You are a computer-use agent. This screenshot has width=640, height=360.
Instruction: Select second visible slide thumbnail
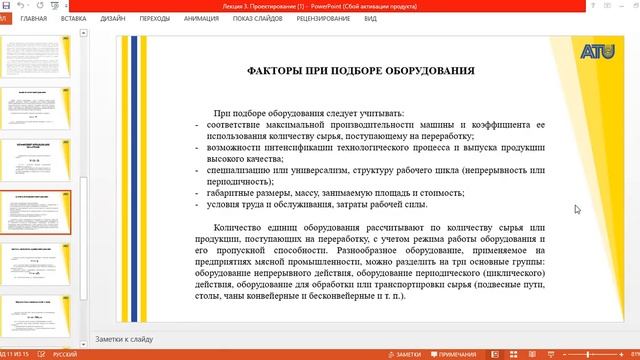click(36, 108)
